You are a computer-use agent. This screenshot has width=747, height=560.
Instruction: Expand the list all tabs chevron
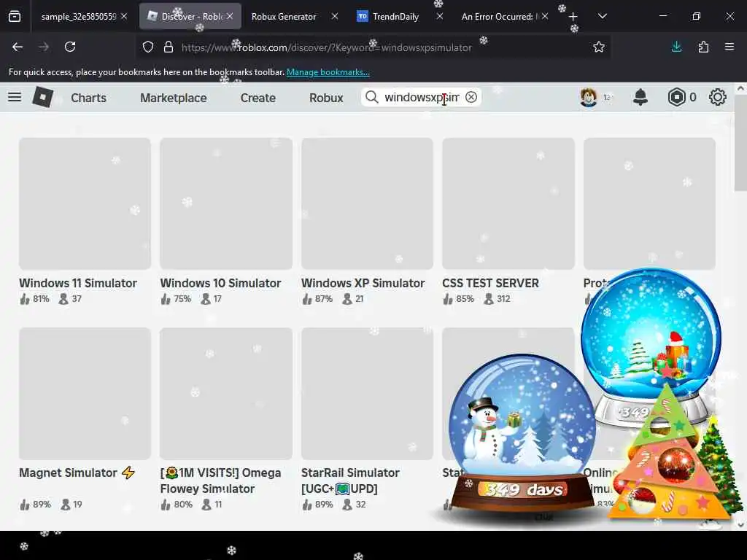coord(602,16)
